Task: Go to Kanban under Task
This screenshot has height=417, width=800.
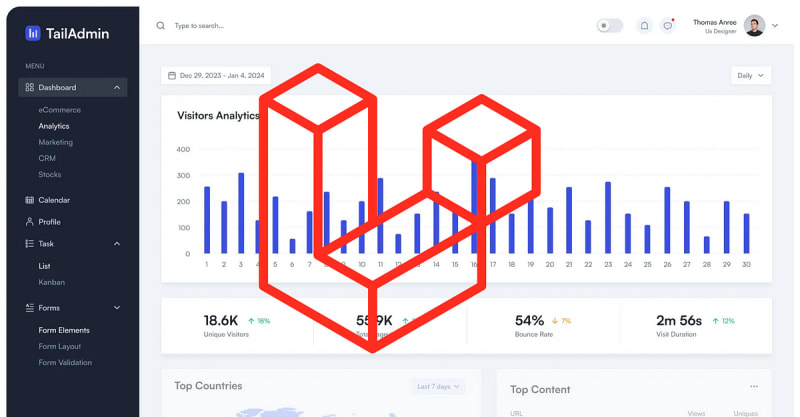Action: (x=51, y=282)
